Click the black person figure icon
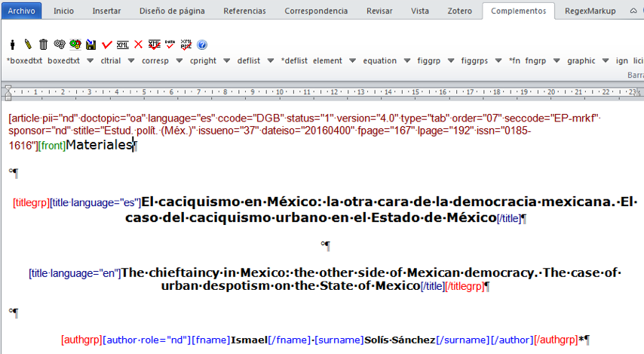644x354 pixels. point(13,45)
